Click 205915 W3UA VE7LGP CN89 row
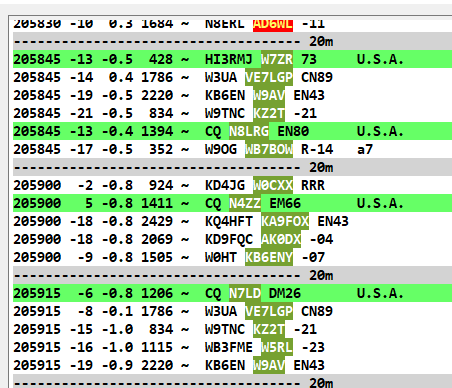 (232, 311)
